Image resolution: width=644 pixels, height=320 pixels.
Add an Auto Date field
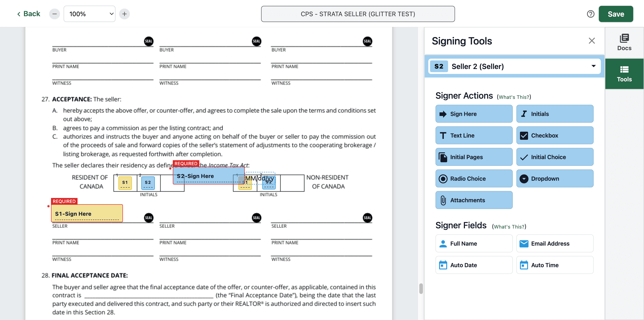(x=474, y=265)
